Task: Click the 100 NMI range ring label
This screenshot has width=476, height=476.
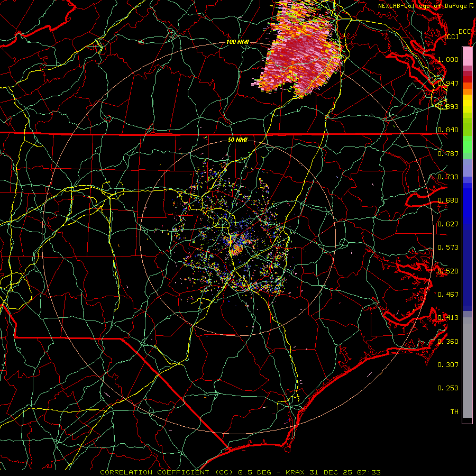Action: coord(237,42)
